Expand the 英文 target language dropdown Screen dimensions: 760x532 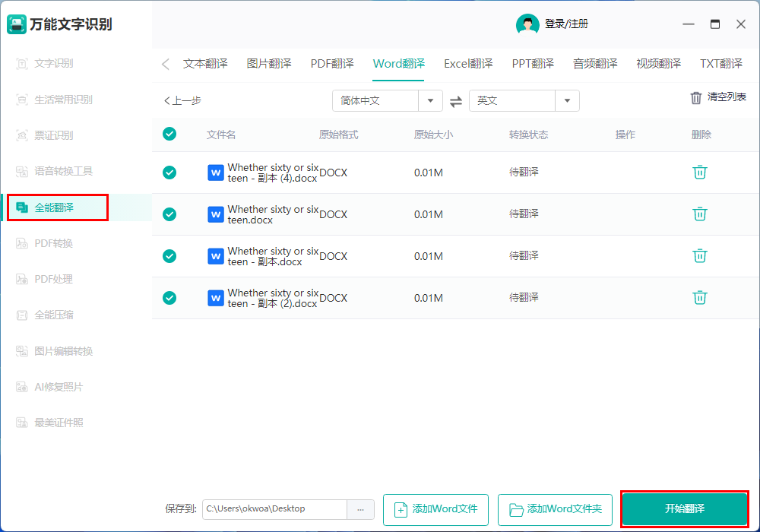pos(567,101)
